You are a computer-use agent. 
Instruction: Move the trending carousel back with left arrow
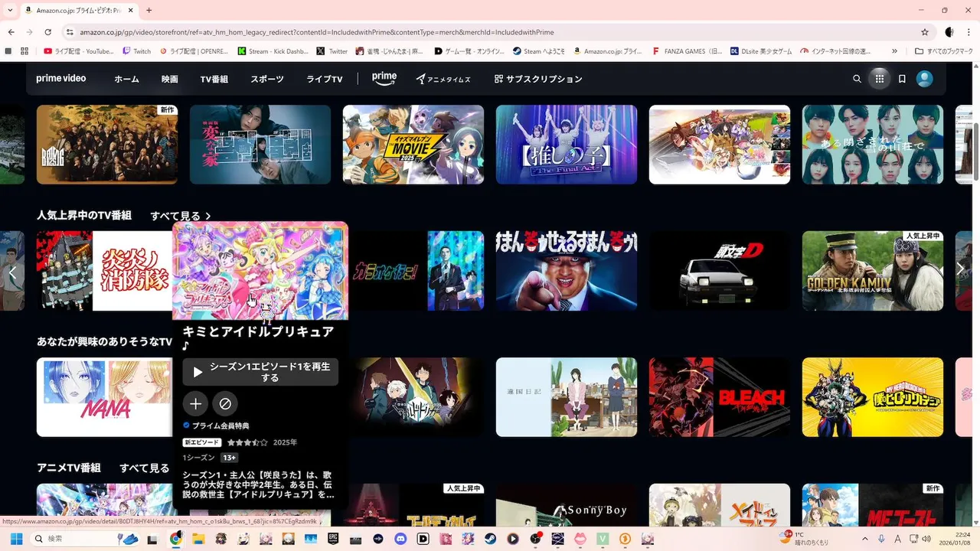pos(12,272)
